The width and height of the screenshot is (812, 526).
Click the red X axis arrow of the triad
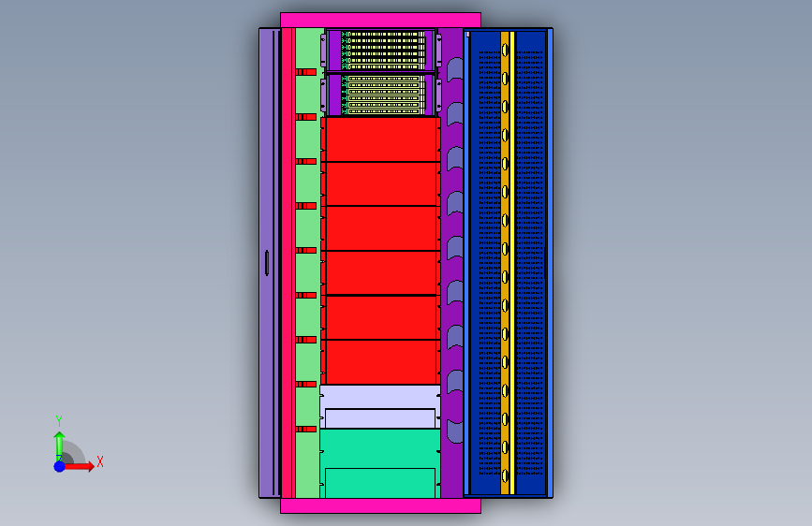point(79,466)
